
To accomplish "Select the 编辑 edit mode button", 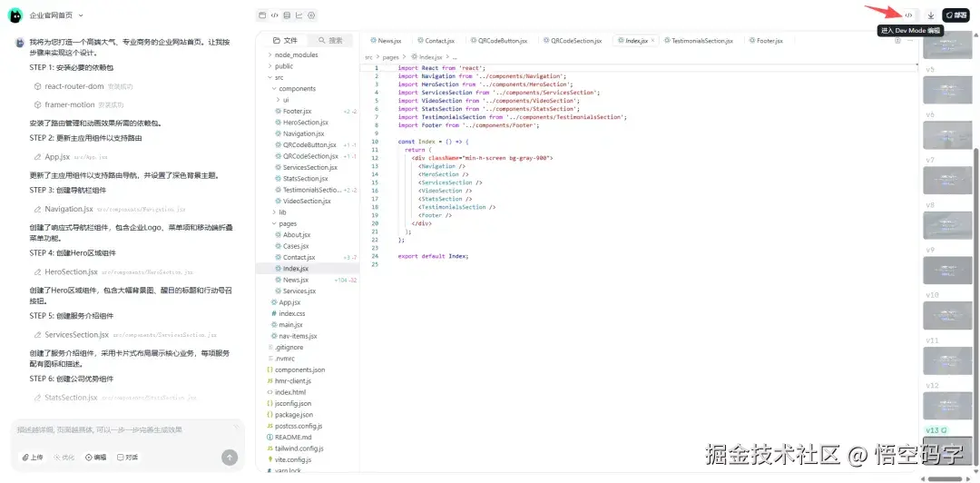I will pos(96,458).
